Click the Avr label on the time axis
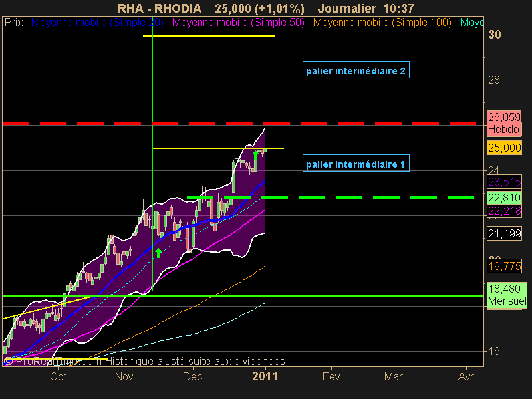 [466, 376]
